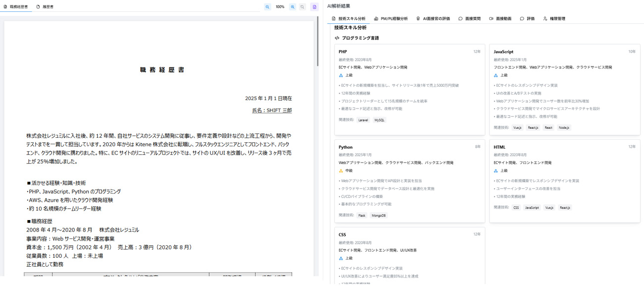Viewport: 644px width, 289px height.
Task: Open the 職務経歴書 document tab
Action: (16, 7)
